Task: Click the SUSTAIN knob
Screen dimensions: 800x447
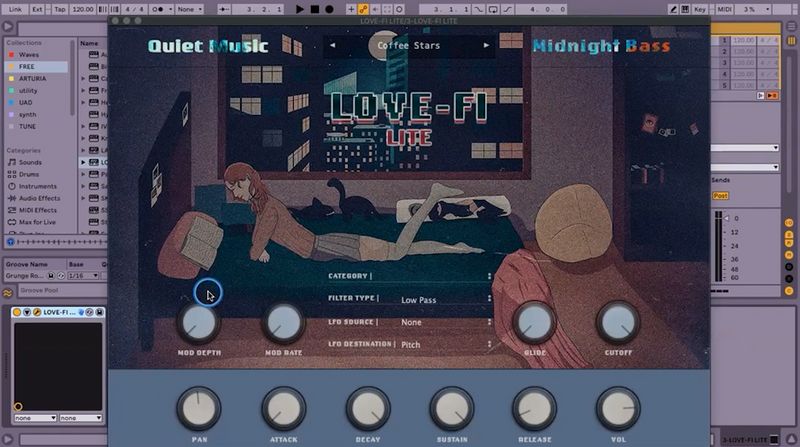Action: (452, 408)
